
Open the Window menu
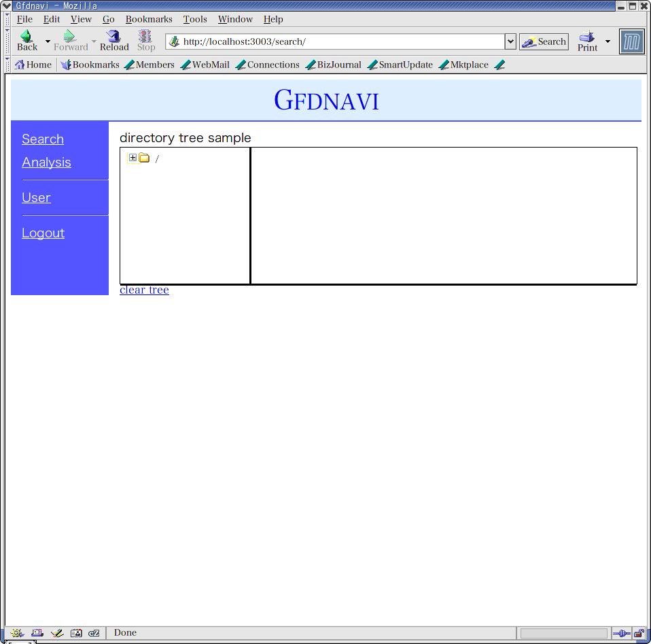[x=235, y=19]
